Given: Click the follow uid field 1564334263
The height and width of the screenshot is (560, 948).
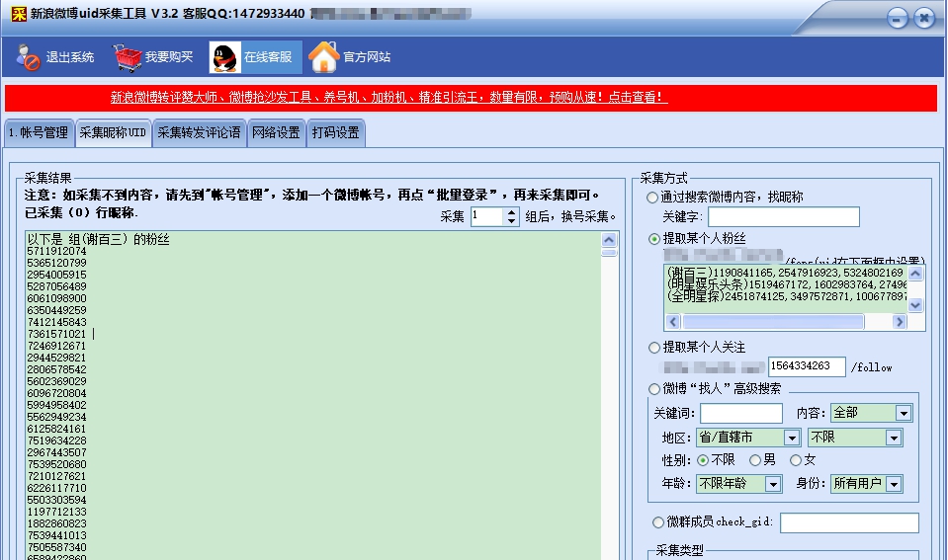Looking at the screenshot, I should tap(807, 366).
